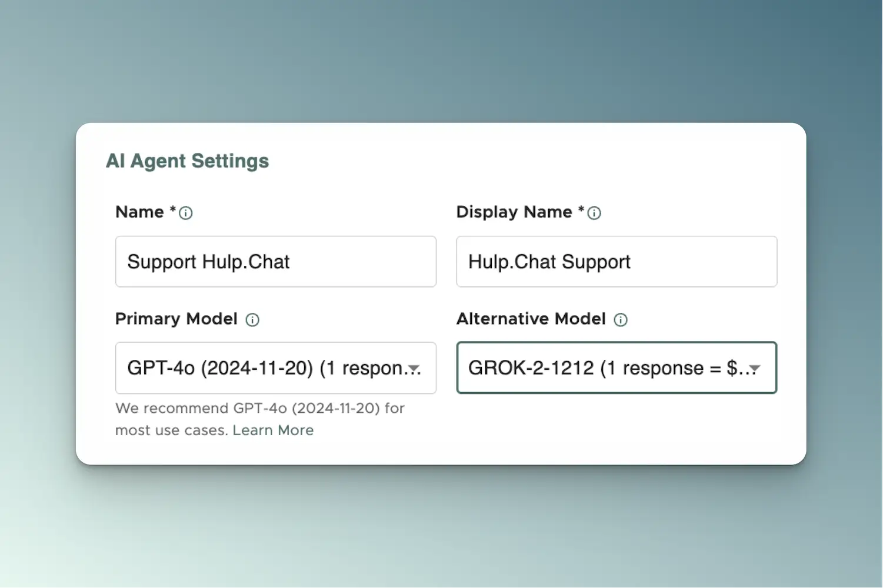Screen dimensions: 883x588
Task: Click the Alternative Model label text
Action: tap(531, 319)
